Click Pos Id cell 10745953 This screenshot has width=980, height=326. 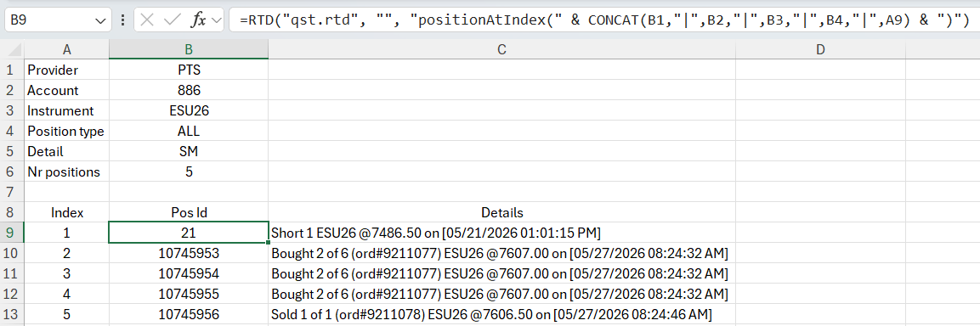tap(189, 253)
